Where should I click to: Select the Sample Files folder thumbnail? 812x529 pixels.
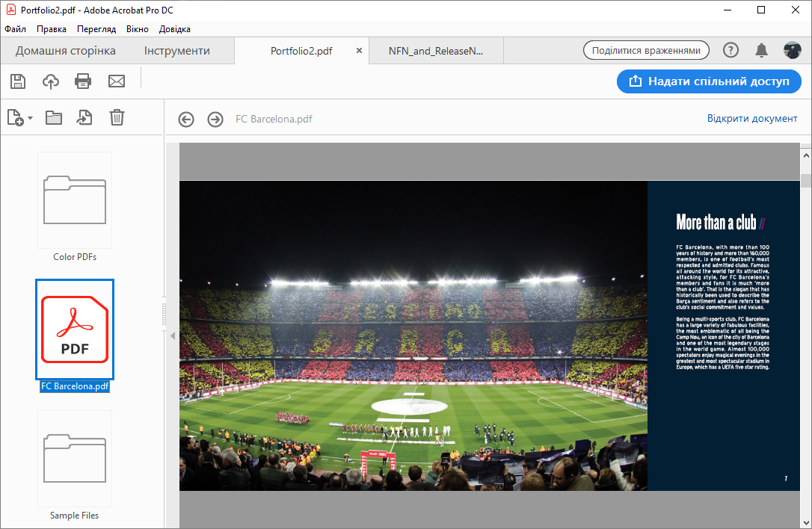[75, 459]
